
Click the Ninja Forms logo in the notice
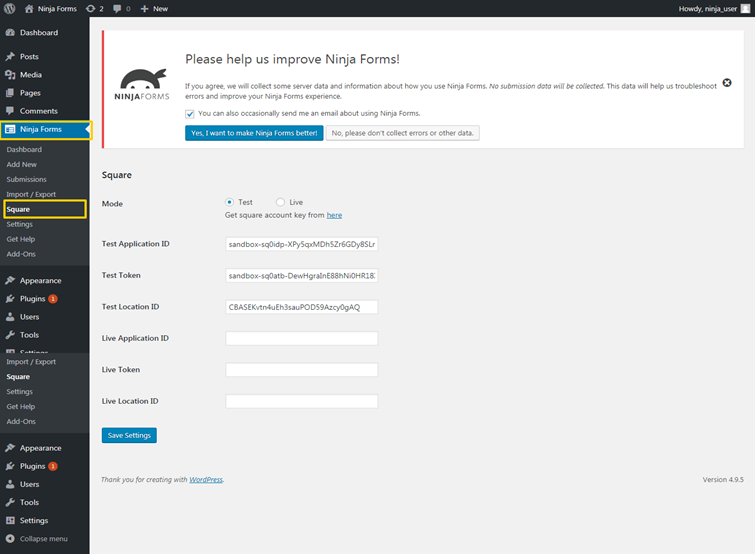point(142,84)
